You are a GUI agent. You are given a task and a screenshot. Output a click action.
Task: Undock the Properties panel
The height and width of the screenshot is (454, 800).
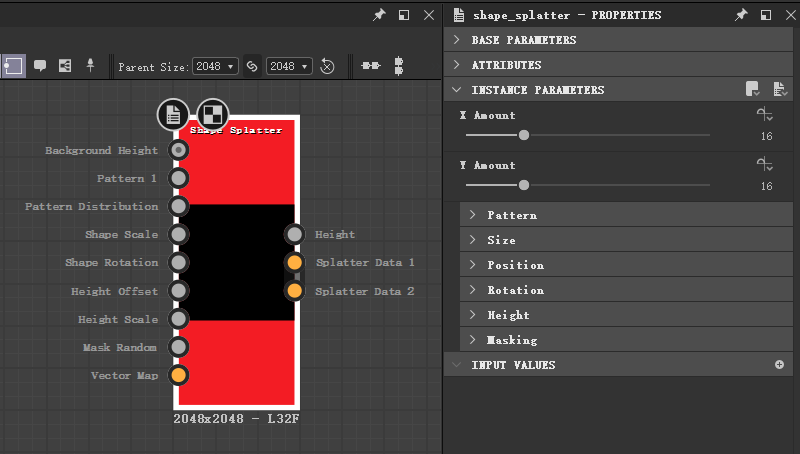[766, 15]
